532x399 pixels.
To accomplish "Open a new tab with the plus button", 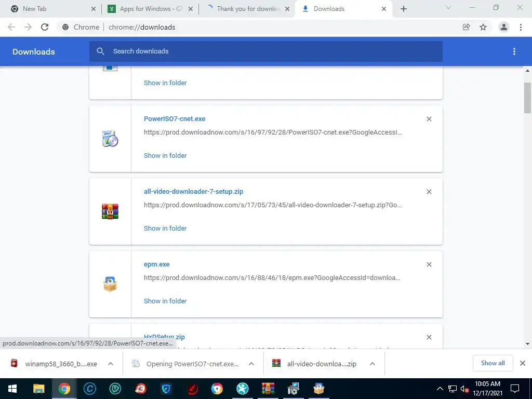I will click(x=403, y=9).
